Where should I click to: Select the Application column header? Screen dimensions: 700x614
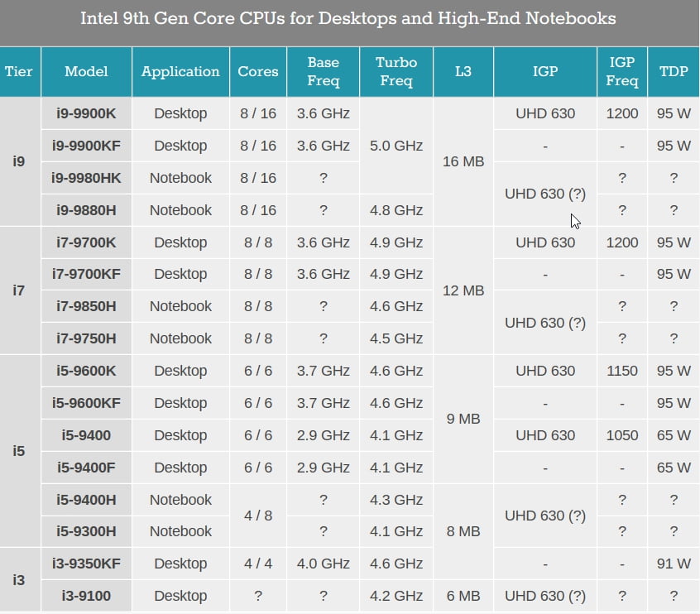(x=180, y=71)
